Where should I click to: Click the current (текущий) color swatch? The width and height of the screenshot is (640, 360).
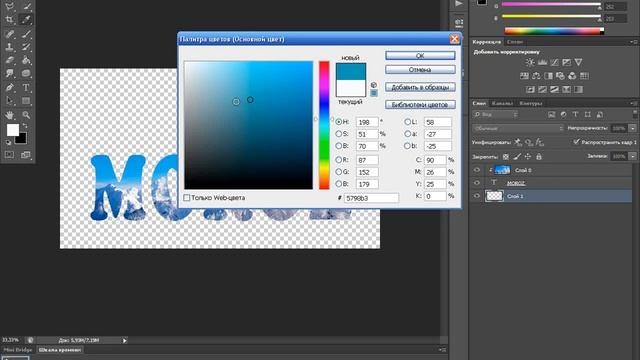[x=351, y=88]
